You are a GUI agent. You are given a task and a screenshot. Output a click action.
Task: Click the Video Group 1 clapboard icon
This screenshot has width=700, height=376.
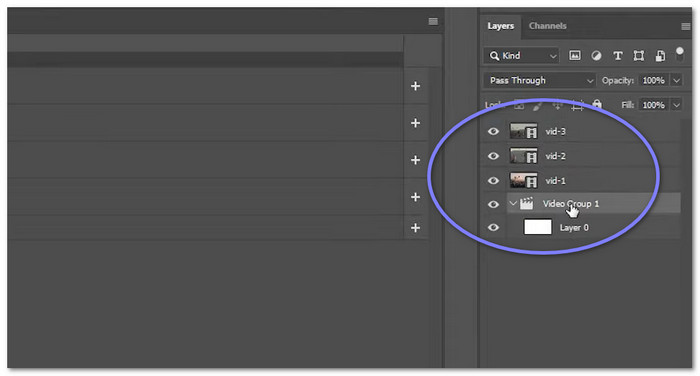tap(527, 204)
